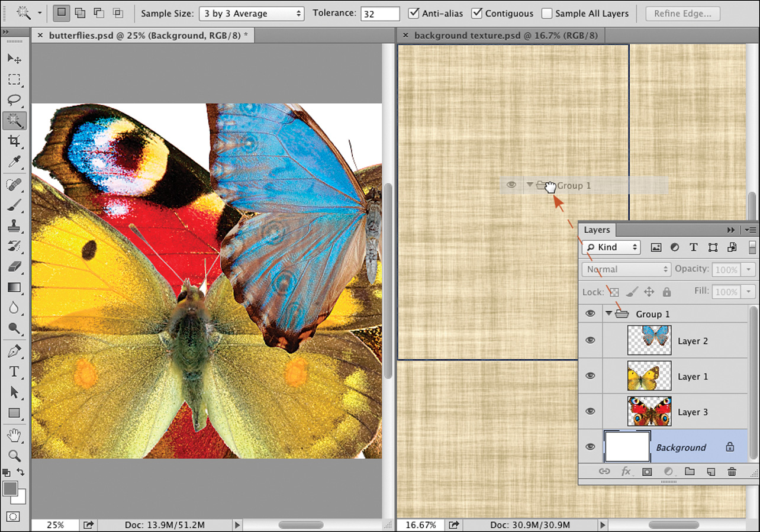Open Fill value dropdown arrow

[748, 292]
